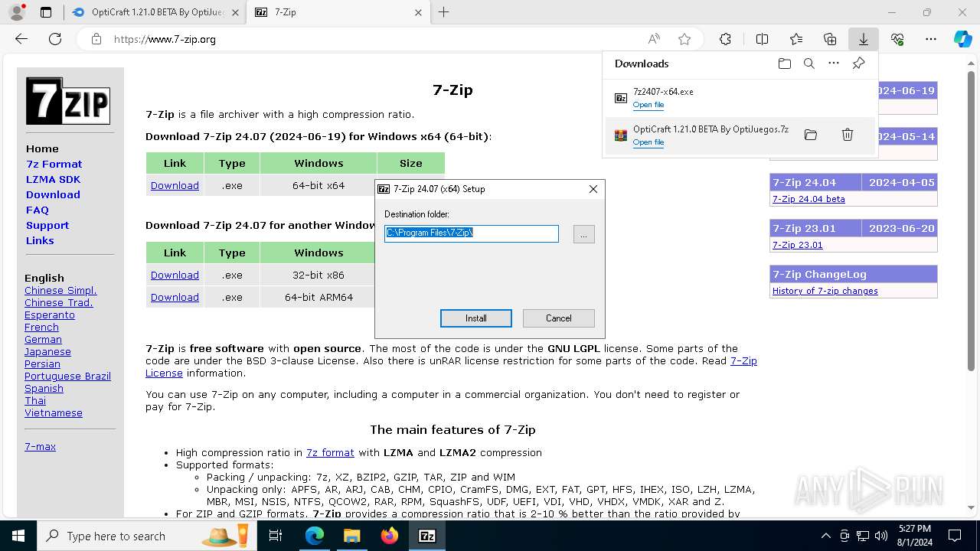Screen dimensions: 980x551
Task: Open Copilot icon in Edge
Action: (962, 39)
